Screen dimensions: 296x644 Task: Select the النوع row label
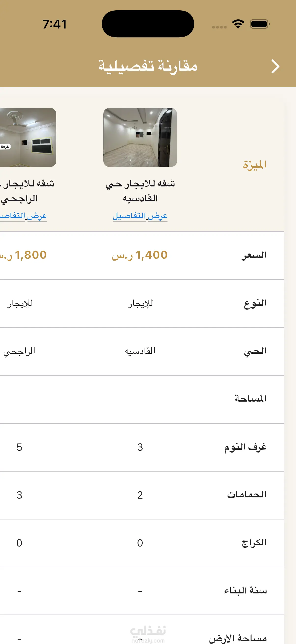click(255, 303)
